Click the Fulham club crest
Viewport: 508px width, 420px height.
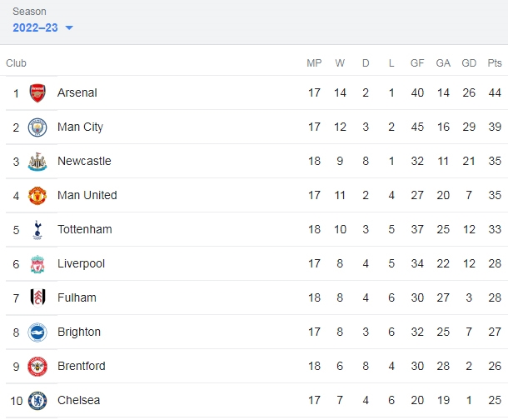pos(37,297)
